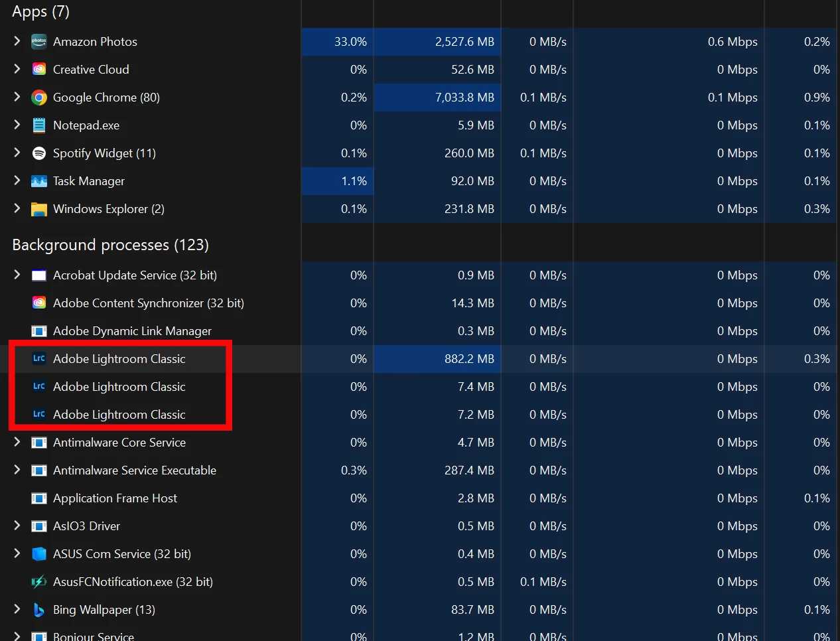Click the AsusFCNotification.exe icon
The image size is (840, 641).
[x=39, y=582]
